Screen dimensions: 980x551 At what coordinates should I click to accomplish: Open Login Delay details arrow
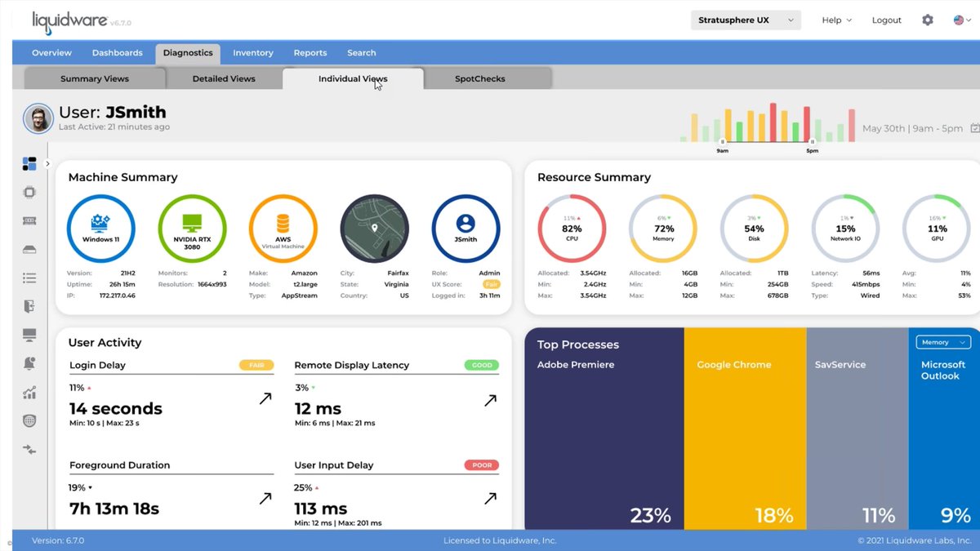[x=265, y=399]
